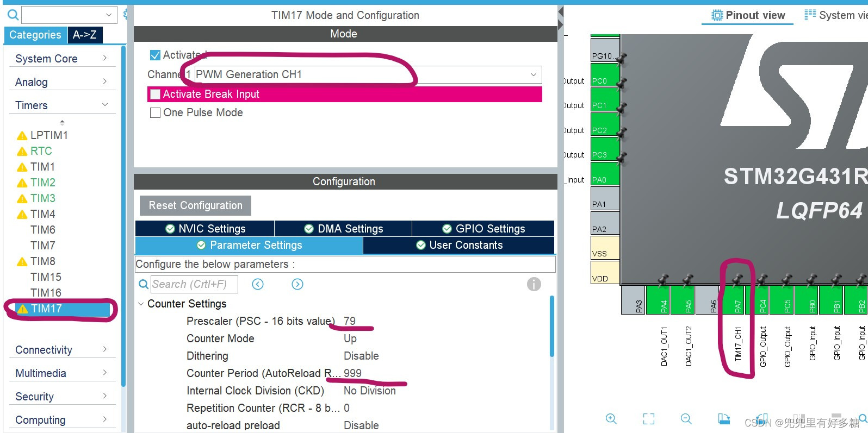
Task: Switch to System view
Action: pyautogui.click(x=836, y=15)
